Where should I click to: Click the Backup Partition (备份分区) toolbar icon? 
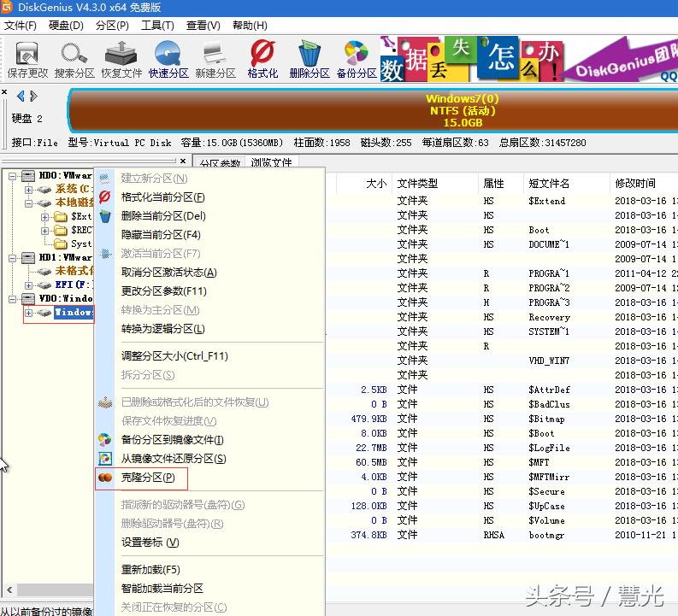tap(357, 59)
